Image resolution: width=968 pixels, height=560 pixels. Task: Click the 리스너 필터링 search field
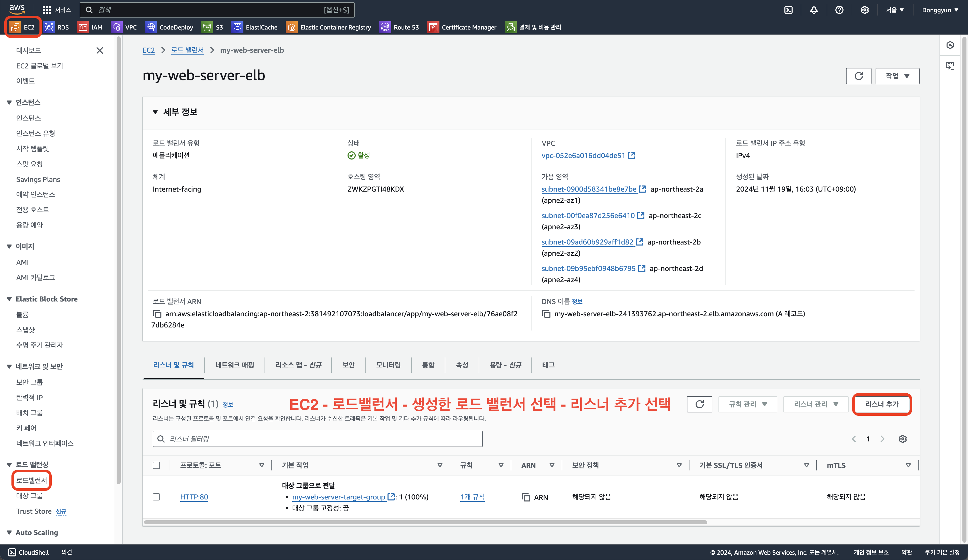(317, 439)
